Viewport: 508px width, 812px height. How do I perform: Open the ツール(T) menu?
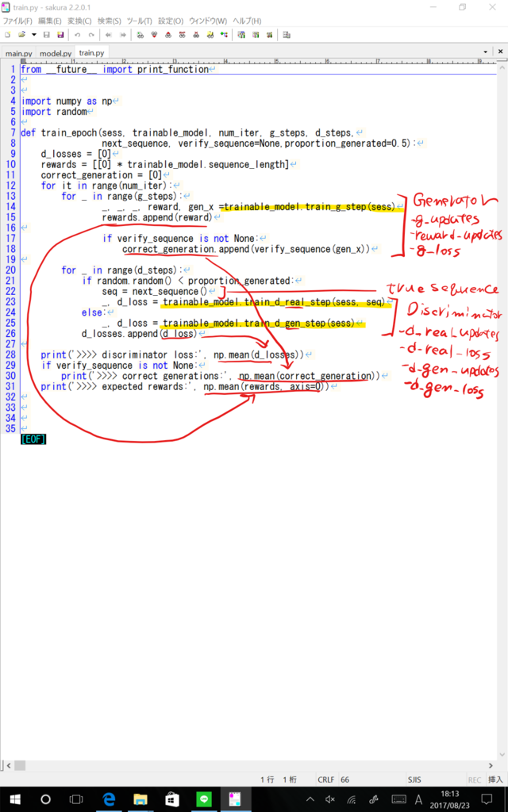[140, 21]
